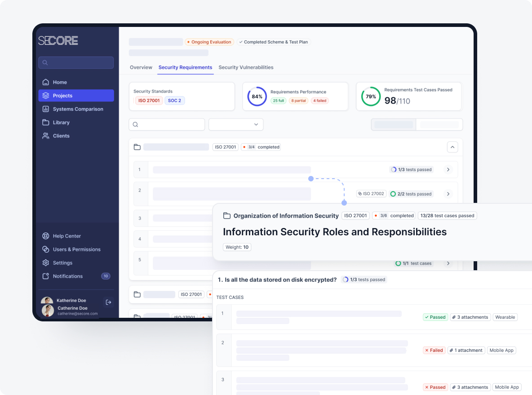Screen dimensions: 532x395
Task: Switch to the Security Vulnerabilities tab
Action: (x=246, y=67)
